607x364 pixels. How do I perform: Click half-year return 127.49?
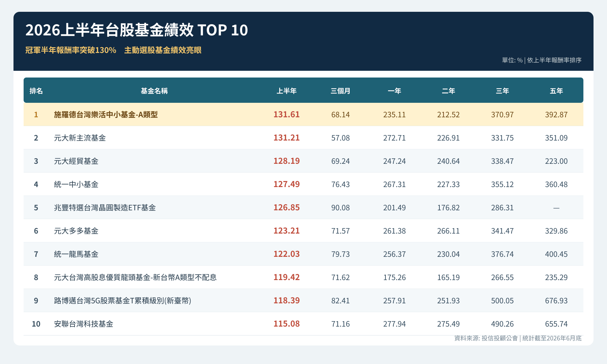287,184
